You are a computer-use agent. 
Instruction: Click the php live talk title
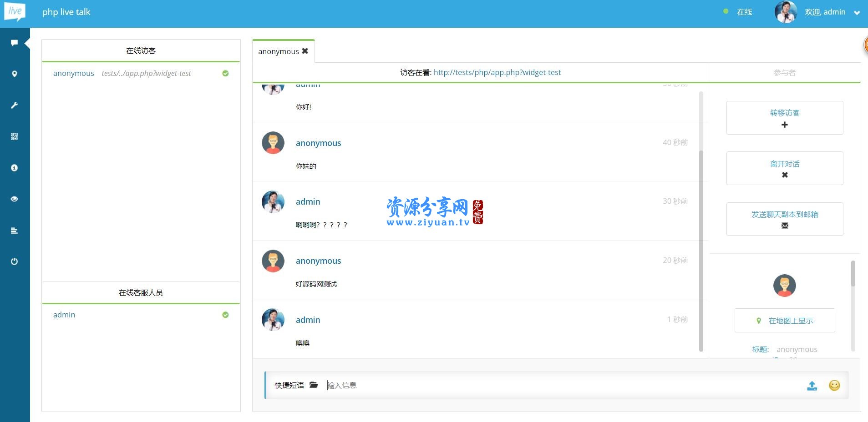click(x=66, y=12)
